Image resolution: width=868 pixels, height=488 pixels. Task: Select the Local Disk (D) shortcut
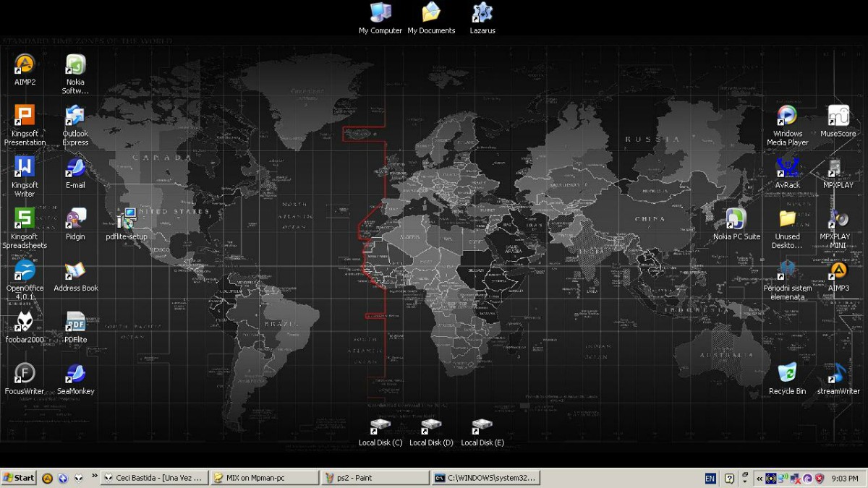click(x=431, y=426)
